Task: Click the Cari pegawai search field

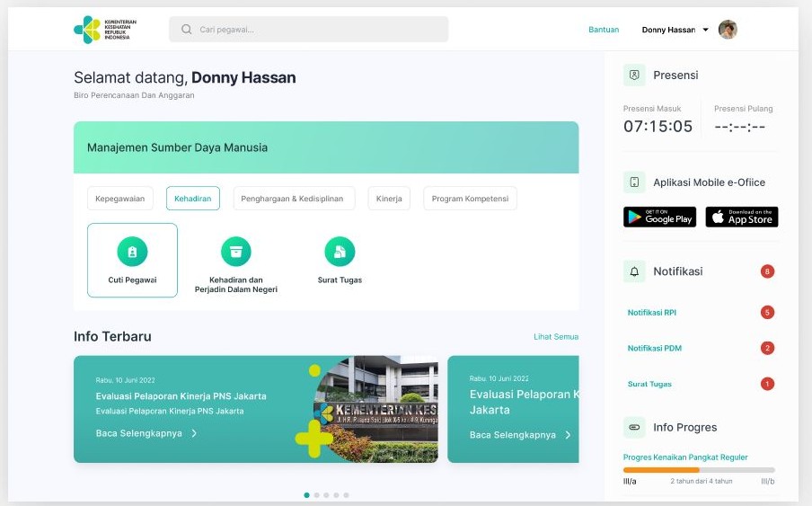Action: pos(309,30)
